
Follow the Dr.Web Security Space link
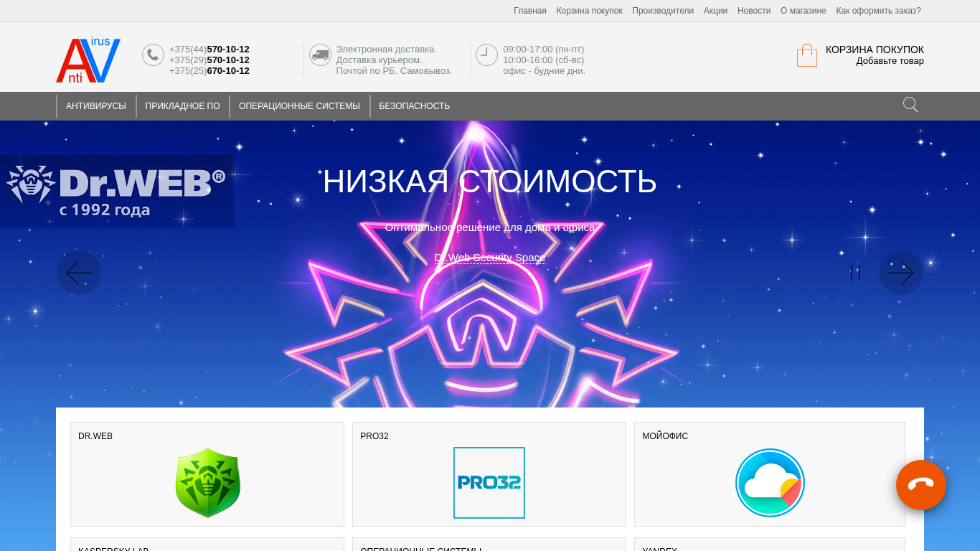490,258
